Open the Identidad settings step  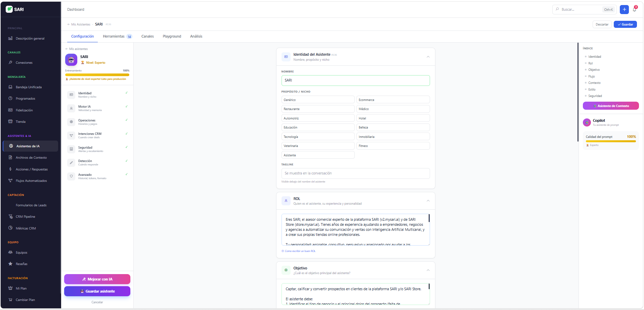pos(97,95)
